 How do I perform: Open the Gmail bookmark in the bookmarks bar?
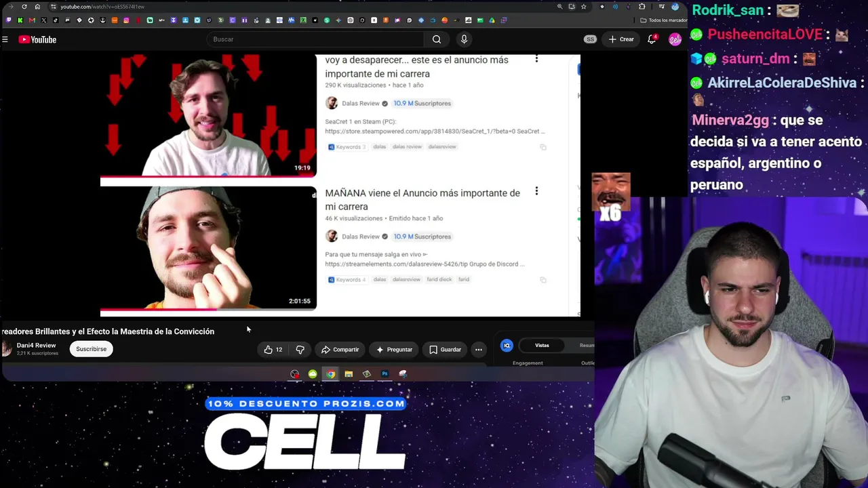click(x=32, y=20)
